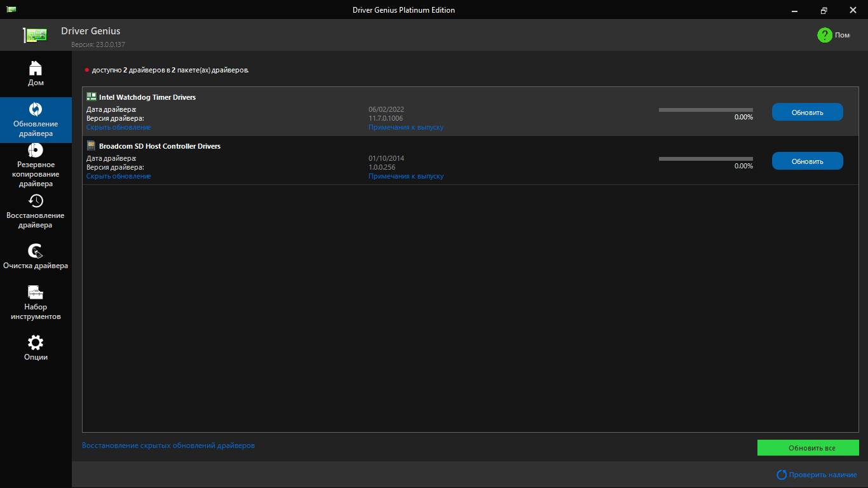Image resolution: width=868 pixels, height=488 pixels.
Task: Open the Home (Дом) section icon
Action: [36, 67]
